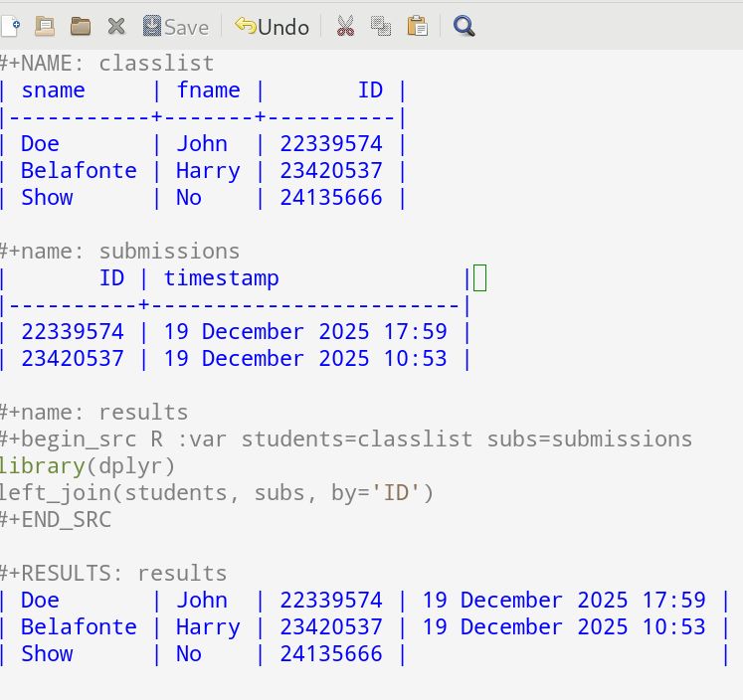This screenshot has height=700, width=743.
Task: Click the Save toolbar button
Action: (x=176, y=27)
